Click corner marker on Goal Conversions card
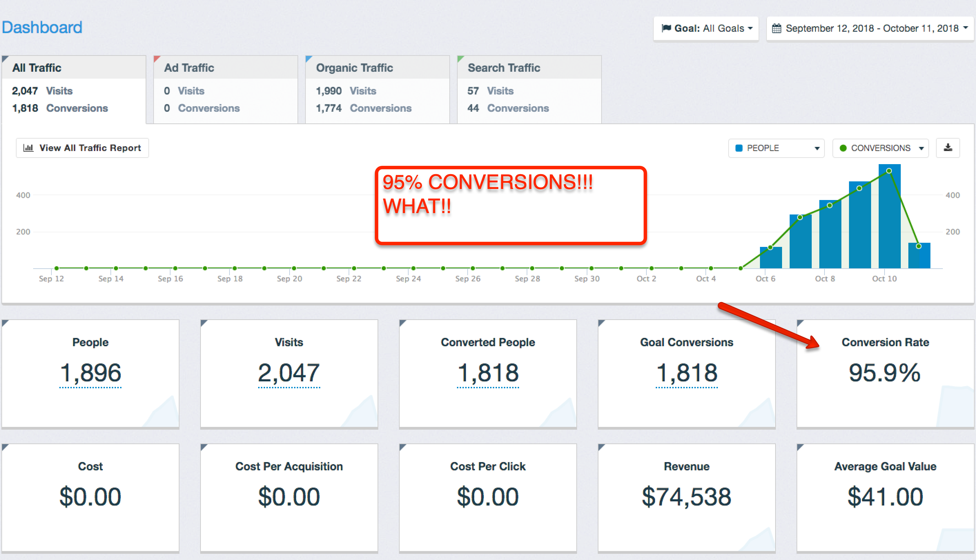The image size is (976, 560). coord(602,323)
